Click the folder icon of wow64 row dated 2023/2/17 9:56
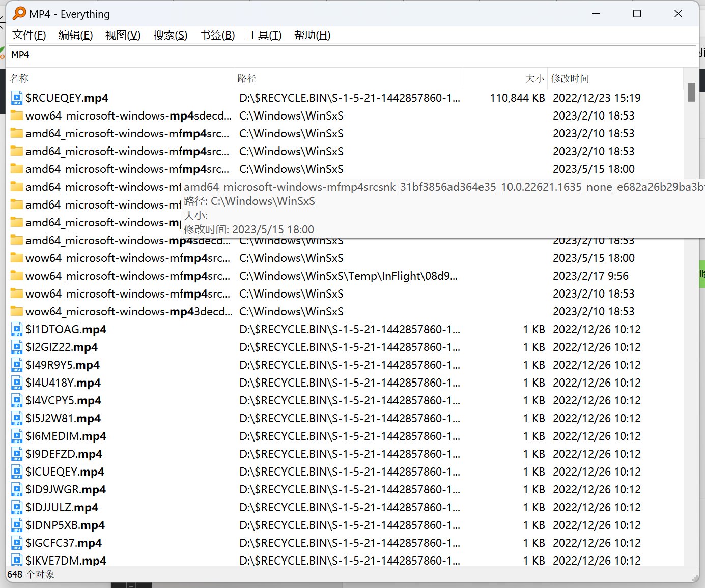This screenshot has height=588, width=705. [17, 276]
